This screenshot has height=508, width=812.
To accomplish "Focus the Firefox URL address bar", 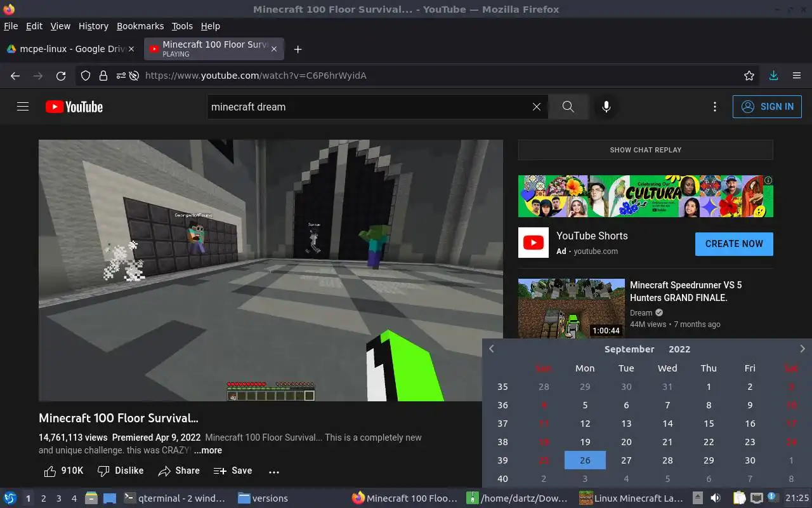I will tap(438, 76).
